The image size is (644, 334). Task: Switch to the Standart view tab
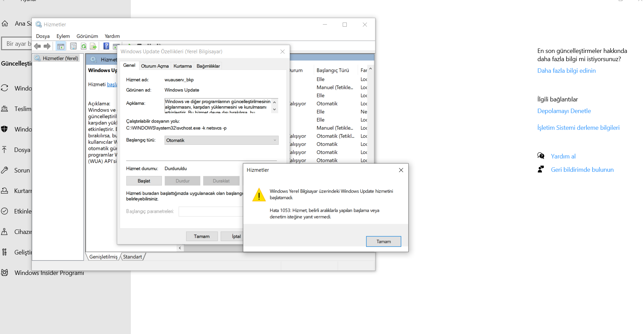coord(133,257)
